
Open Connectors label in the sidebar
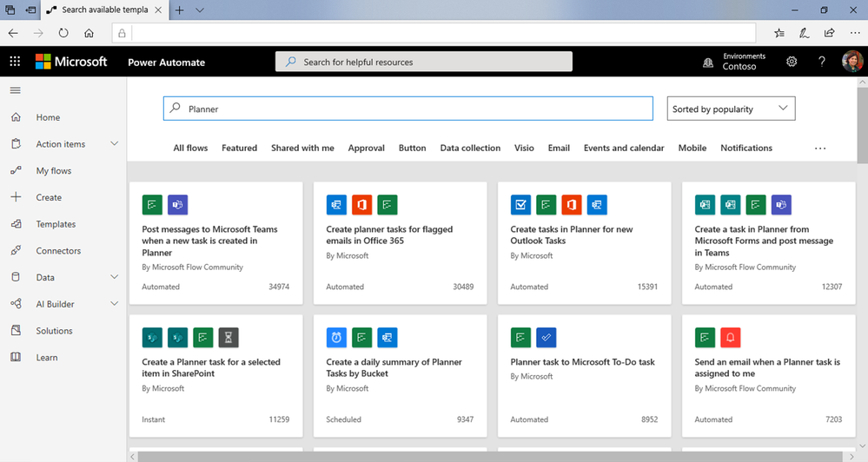58,251
